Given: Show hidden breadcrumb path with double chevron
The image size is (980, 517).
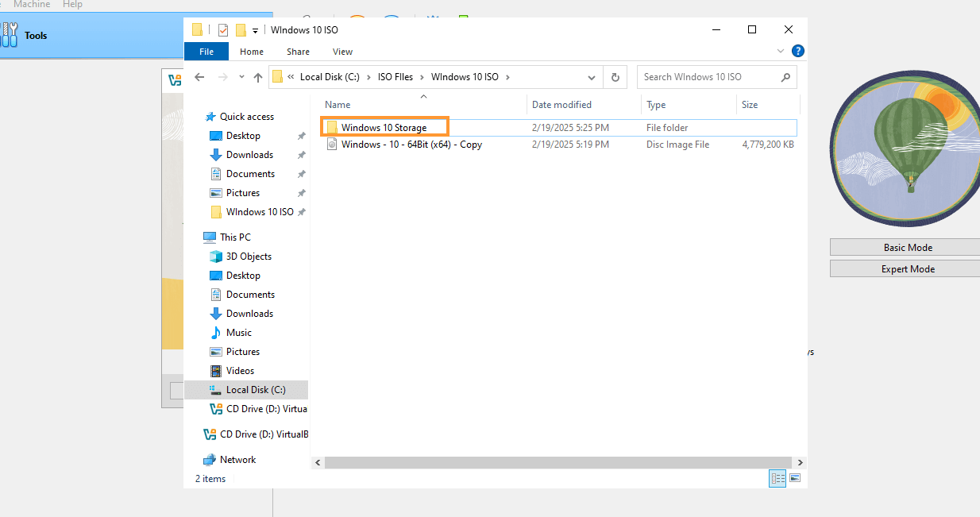Looking at the screenshot, I should click(291, 77).
